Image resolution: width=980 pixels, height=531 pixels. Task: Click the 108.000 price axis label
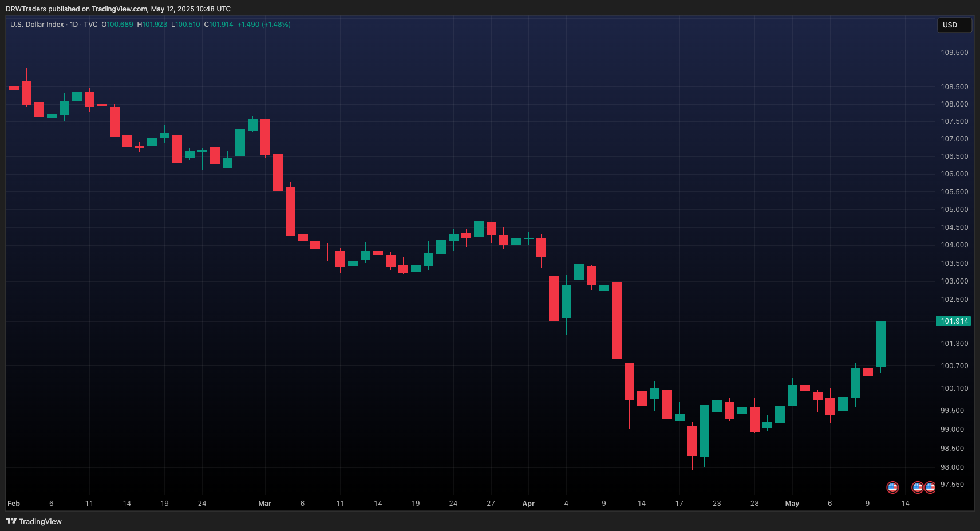(x=954, y=104)
